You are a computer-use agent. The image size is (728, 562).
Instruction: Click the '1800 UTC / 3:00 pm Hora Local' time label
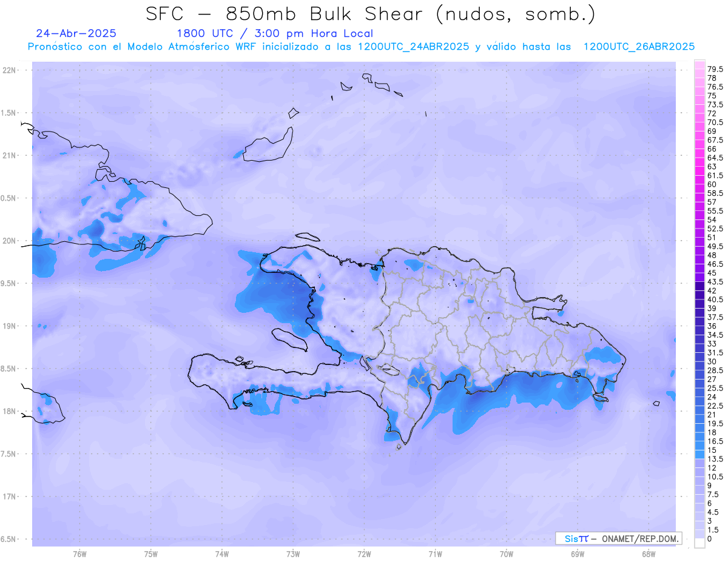[x=274, y=33]
